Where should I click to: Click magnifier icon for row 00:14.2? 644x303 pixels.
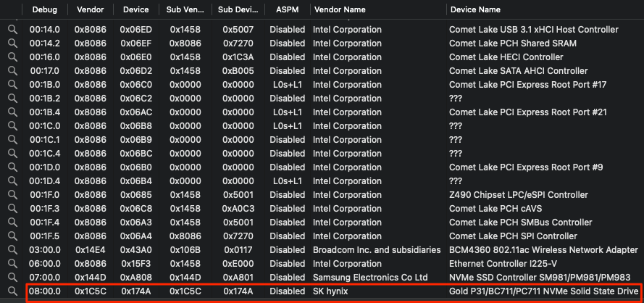[12, 43]
